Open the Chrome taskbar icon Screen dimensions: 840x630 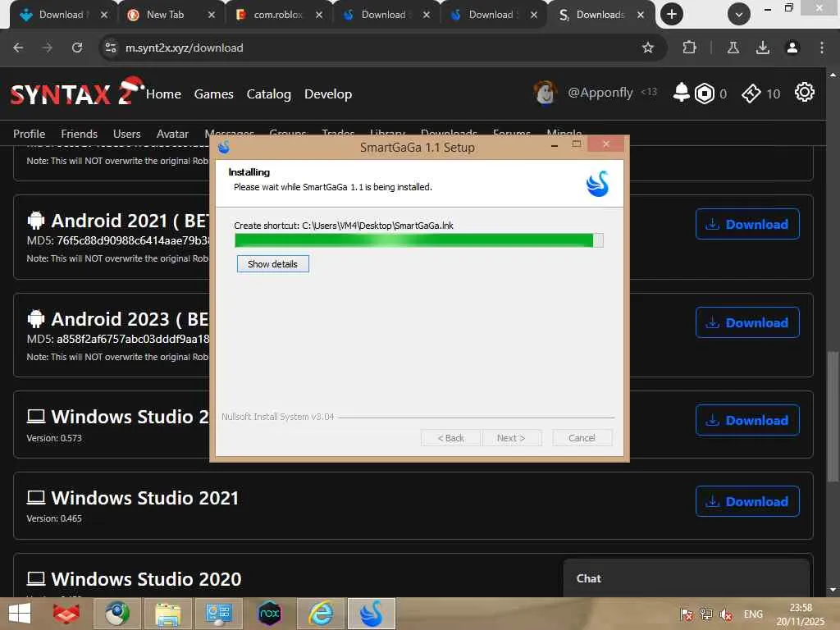116,614
